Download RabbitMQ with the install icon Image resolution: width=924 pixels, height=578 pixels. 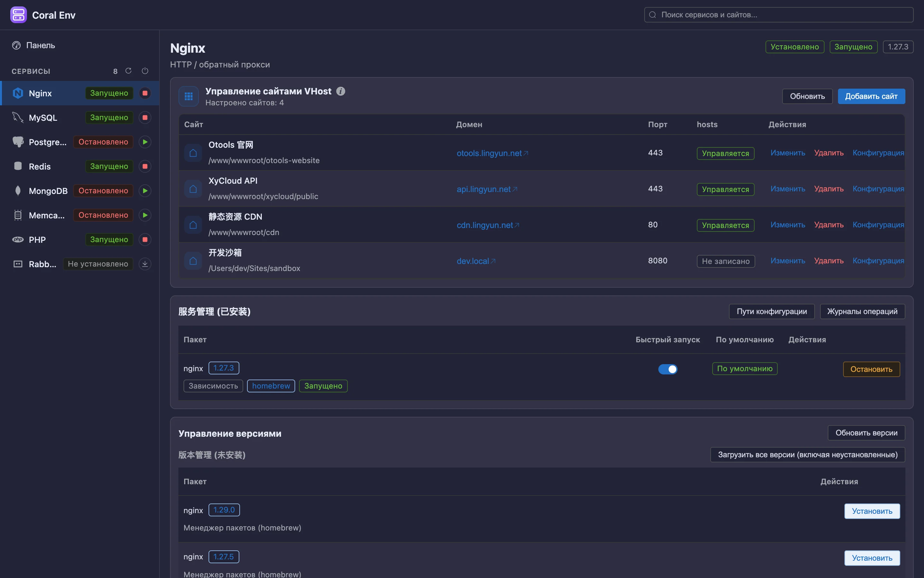pyautogui.click(x=145, y=264)
